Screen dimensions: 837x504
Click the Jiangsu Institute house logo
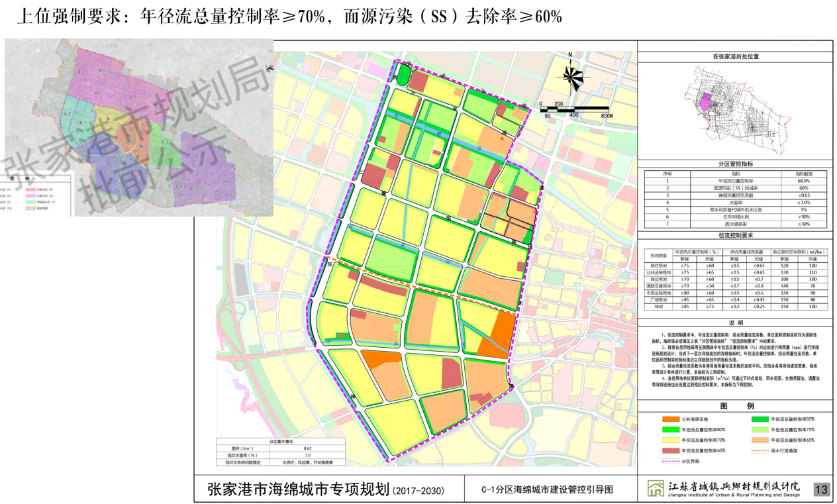click(x=656, y=489)
